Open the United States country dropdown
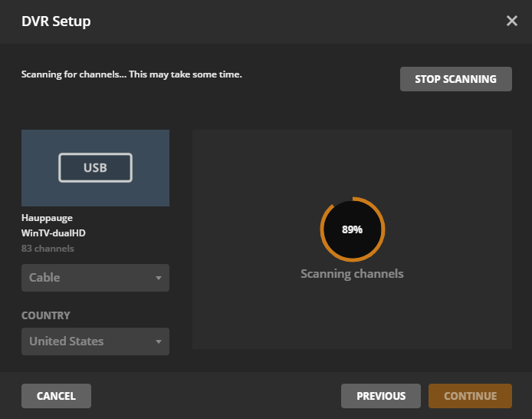 (x=95, y=341)
